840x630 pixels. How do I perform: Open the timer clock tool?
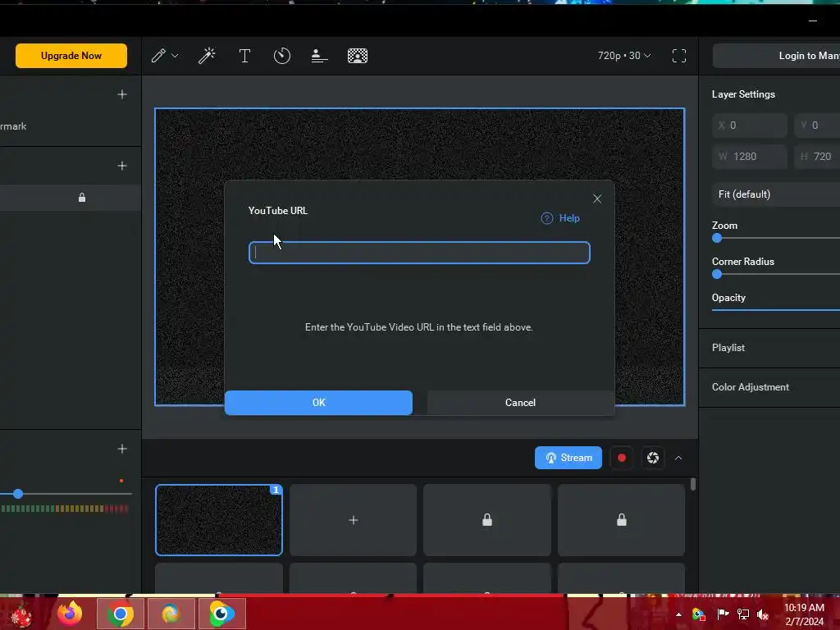pyautogui.click(x=282, y=56)
